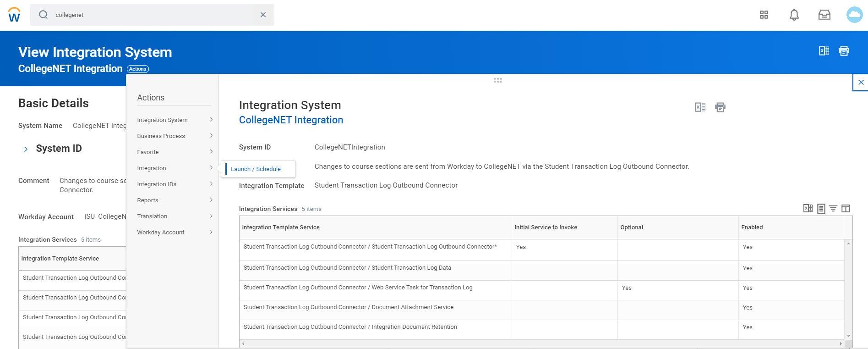Open the Translation submenu
The height and width of the screenshot is (349, 868).
pyautogui.click(x=175, y=216)
